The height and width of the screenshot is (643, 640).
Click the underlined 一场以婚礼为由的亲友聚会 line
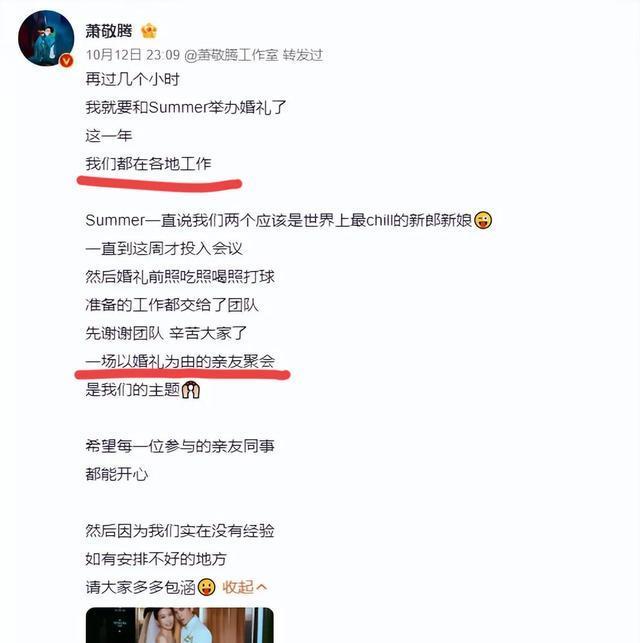pyautogui.click(x=180, y=361)
